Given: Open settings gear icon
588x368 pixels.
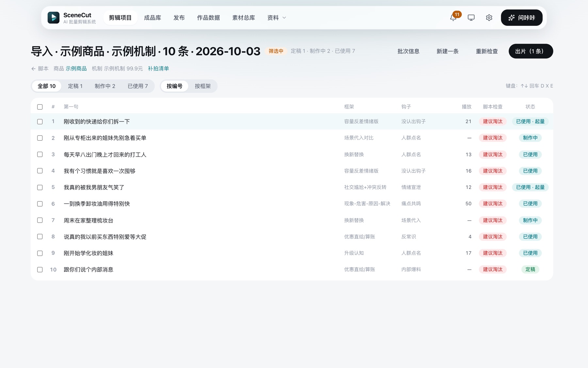Looking at the screenshot, I should pos(489,18).
